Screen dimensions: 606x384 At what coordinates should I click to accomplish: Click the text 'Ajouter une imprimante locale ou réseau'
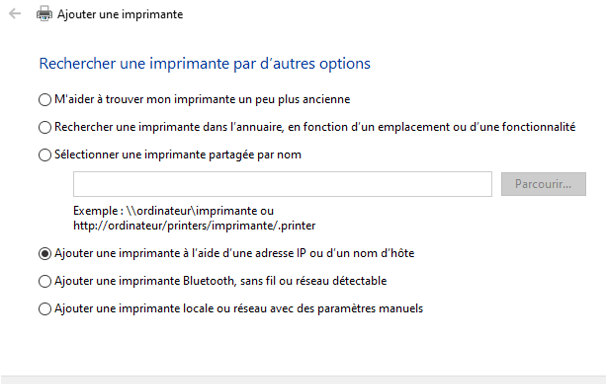click(x=161, y=308)
